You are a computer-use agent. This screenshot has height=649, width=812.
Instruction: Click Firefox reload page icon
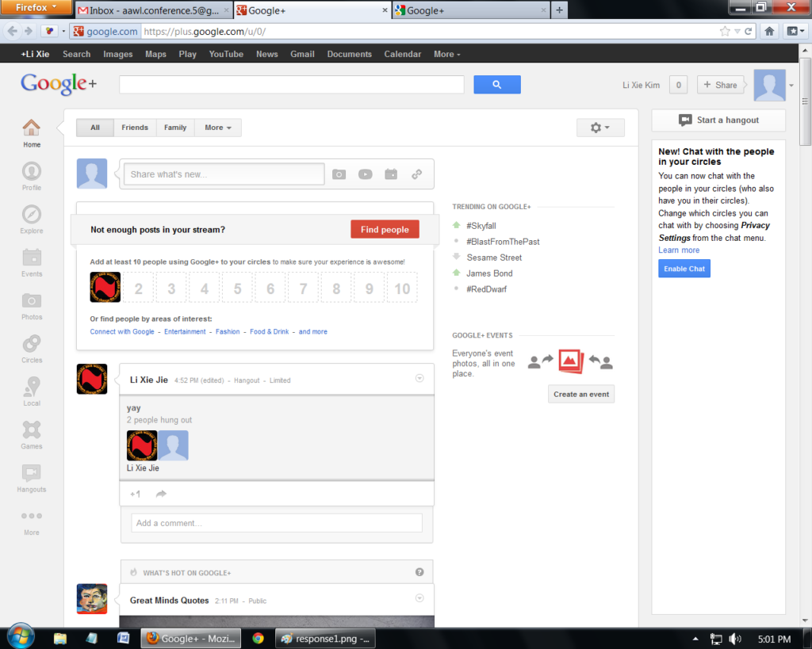(x=748, y=31)
